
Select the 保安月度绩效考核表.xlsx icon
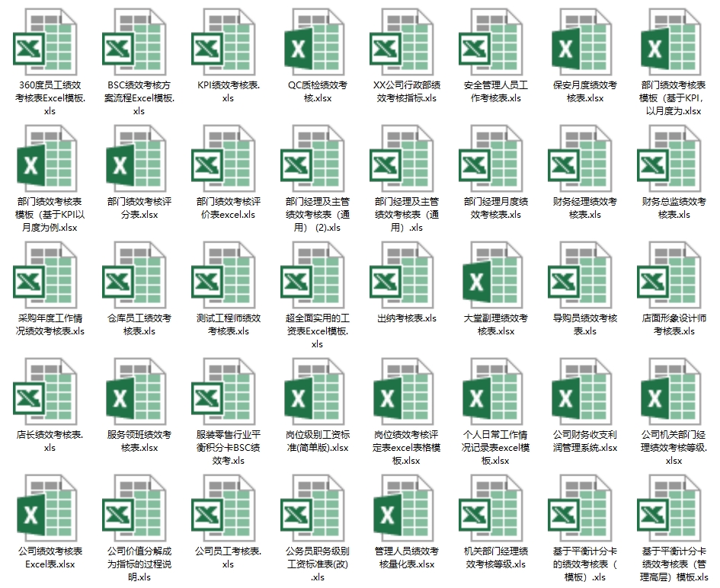click(x=580, y=41)
